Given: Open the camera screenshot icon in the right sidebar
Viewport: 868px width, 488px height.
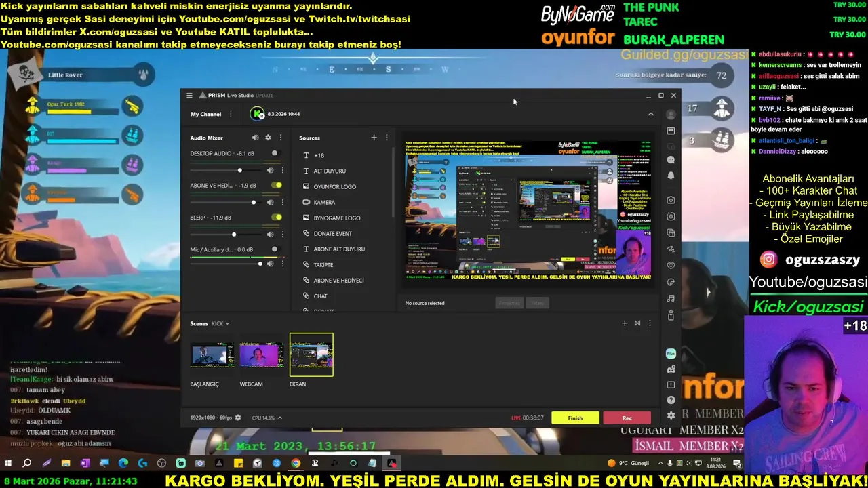Looking at the screenshot, I should [671, 200].
